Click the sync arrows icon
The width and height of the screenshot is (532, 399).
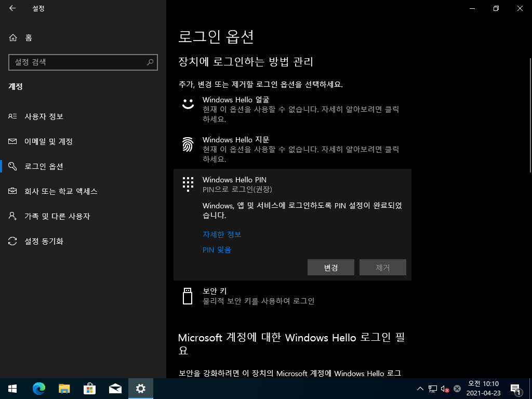tap(12, 241)
